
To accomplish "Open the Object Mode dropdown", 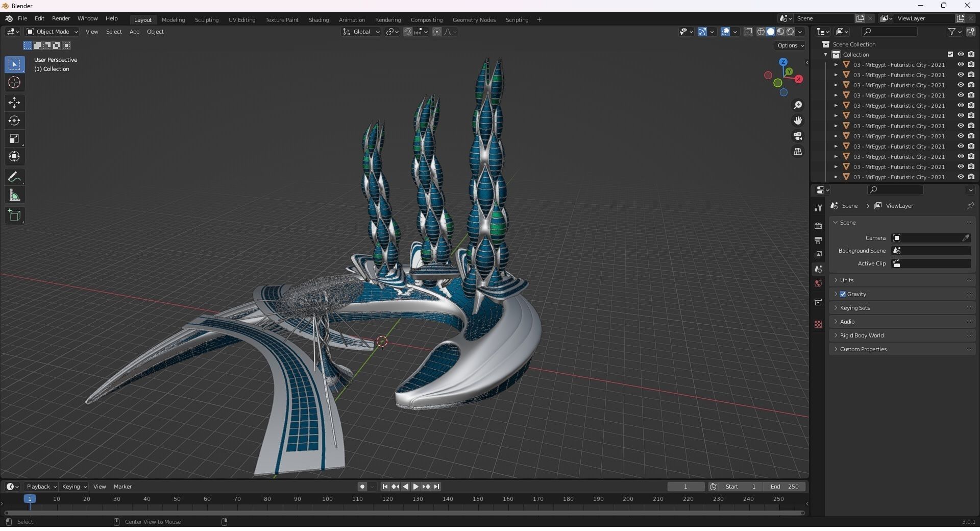I will (52, 32).
